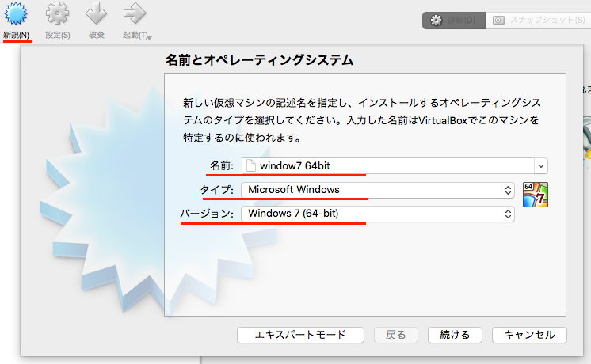The width and height of the screenshot is (591, 364).
Task: Open the Version Windows 7 (64-bit) dropdown
Action: [x=378, y=214]
